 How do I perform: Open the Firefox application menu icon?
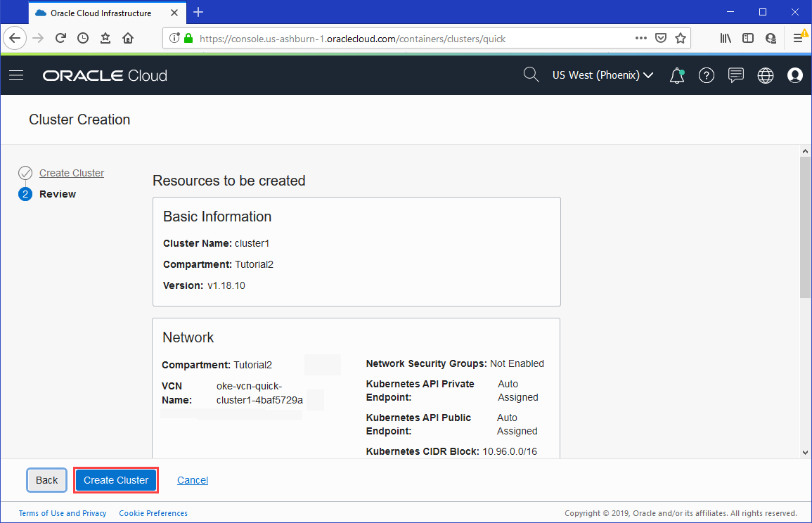click(x=798, y=39)
